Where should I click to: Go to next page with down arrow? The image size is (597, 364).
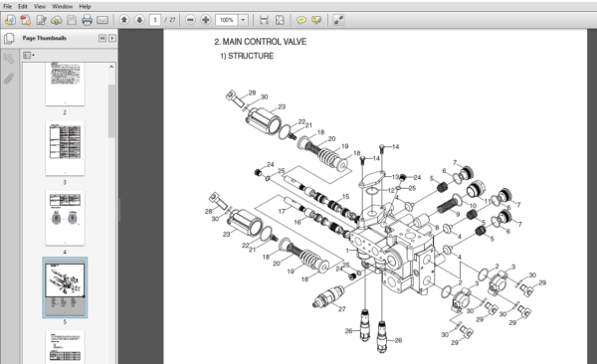[x=139, y=20]
